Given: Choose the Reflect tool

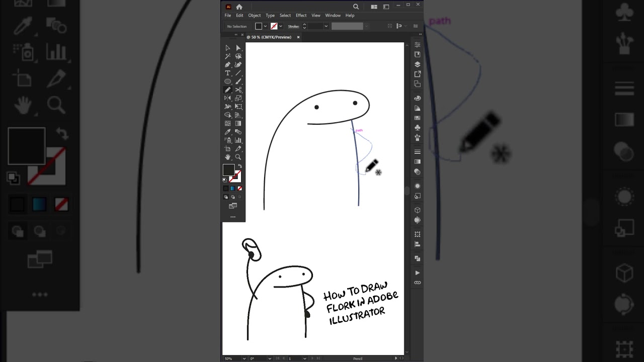Looking at the screenshot, I should tap(228, 98).
